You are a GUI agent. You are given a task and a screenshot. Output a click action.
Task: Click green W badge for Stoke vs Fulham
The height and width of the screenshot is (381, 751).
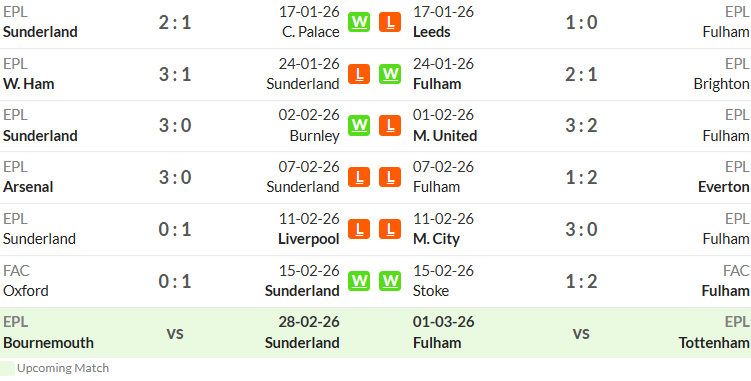390,281
